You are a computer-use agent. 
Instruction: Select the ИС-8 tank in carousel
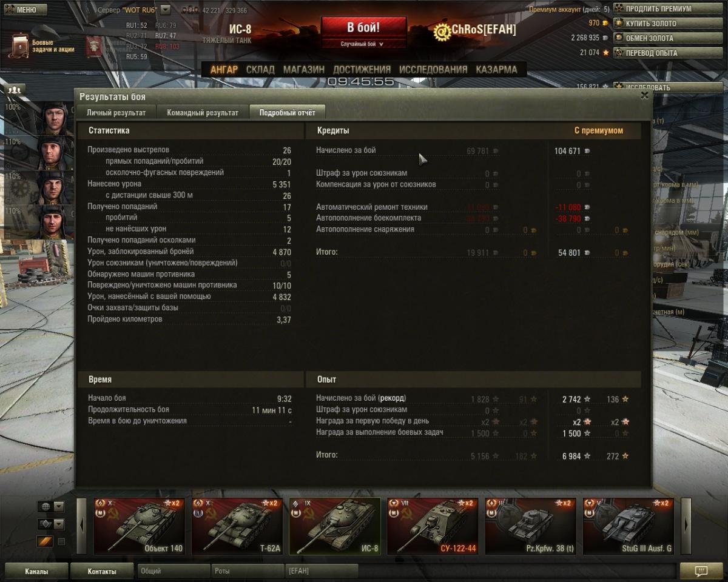coord(335,526)
